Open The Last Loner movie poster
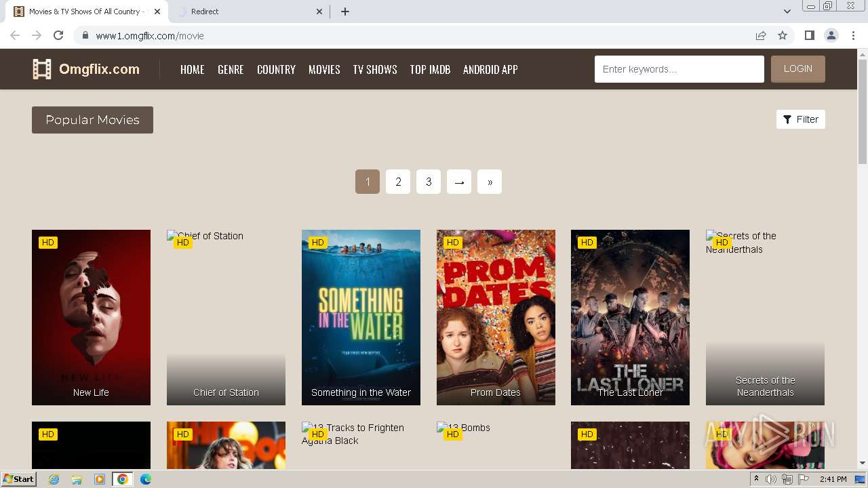 [x=630, y=317]
